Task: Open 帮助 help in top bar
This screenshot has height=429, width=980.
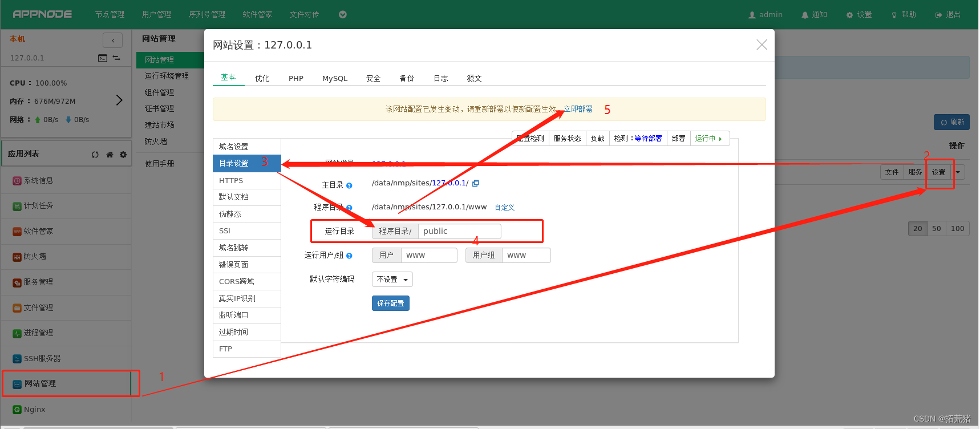Action: click(x=904, y=14)
